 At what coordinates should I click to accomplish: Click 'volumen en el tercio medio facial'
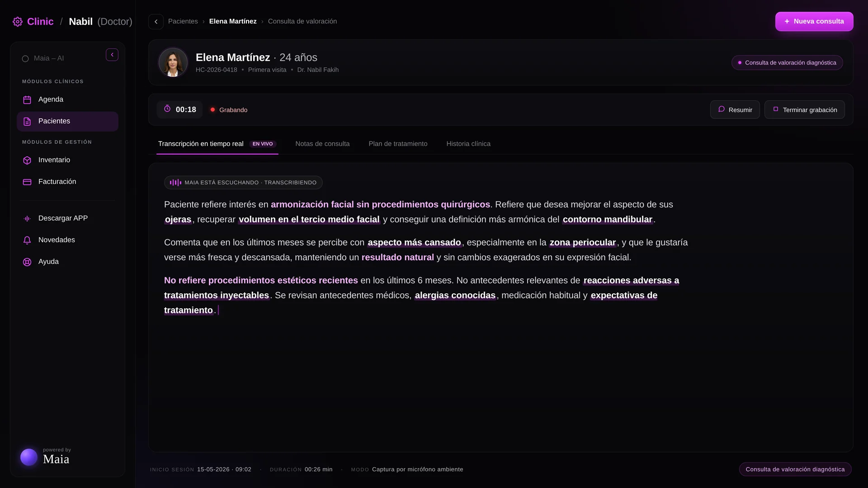tap(309, 220)
